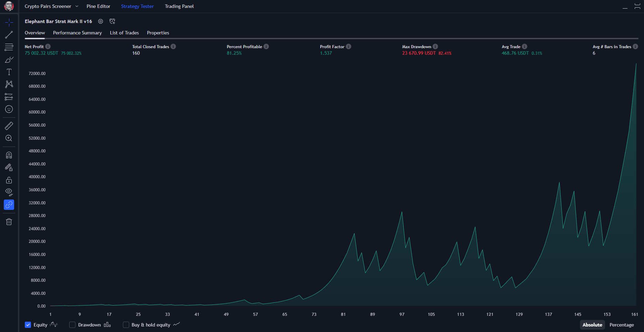Click the trash remove drawings icon
The image size is (644, 332).
[9, 222]
